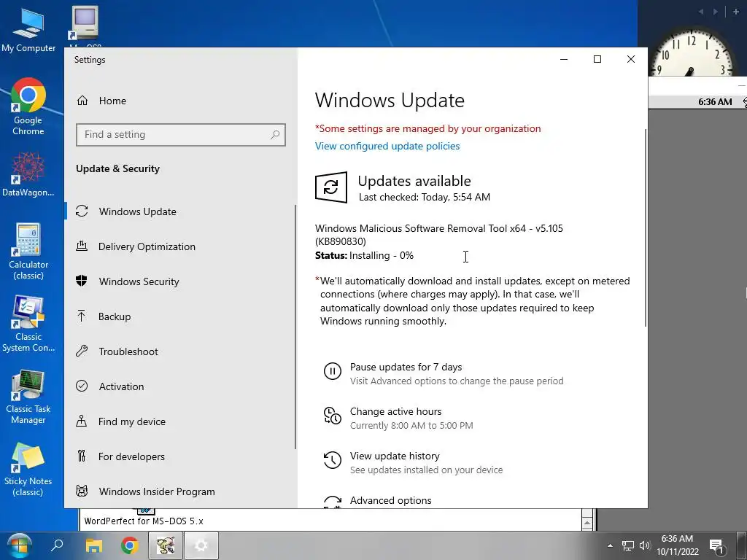Click the Settings content pane scrollbar

click(x=646, y=227)
